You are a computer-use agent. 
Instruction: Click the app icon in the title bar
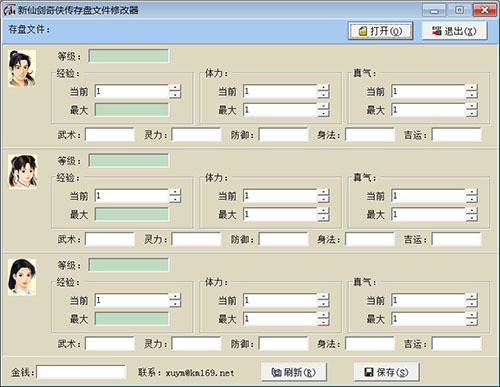(9, 10)
